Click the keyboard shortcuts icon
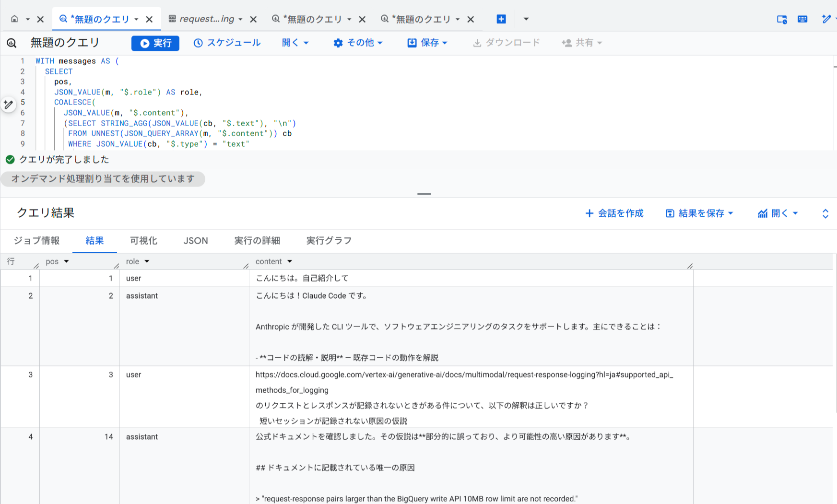 coord(802,19)
